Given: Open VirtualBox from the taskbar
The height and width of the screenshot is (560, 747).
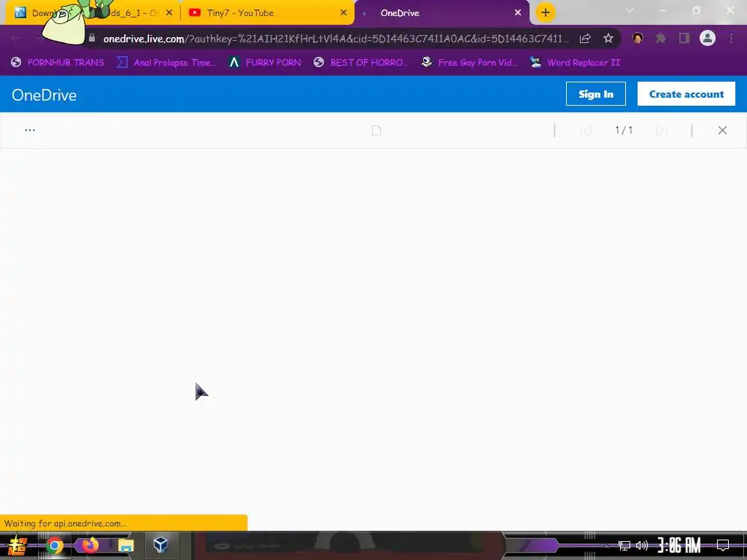Looking at the screenshot, I should click(160, 545).
